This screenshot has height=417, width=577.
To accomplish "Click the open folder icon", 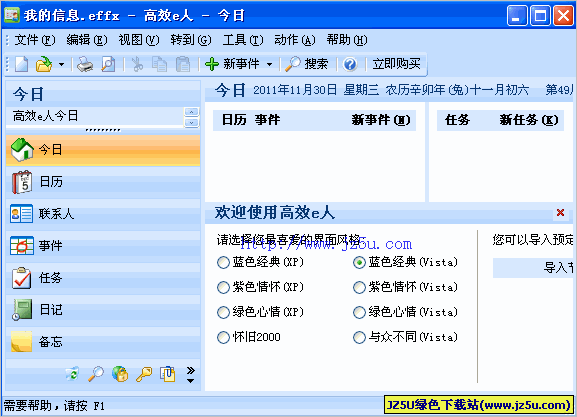I will coord(44,64).
